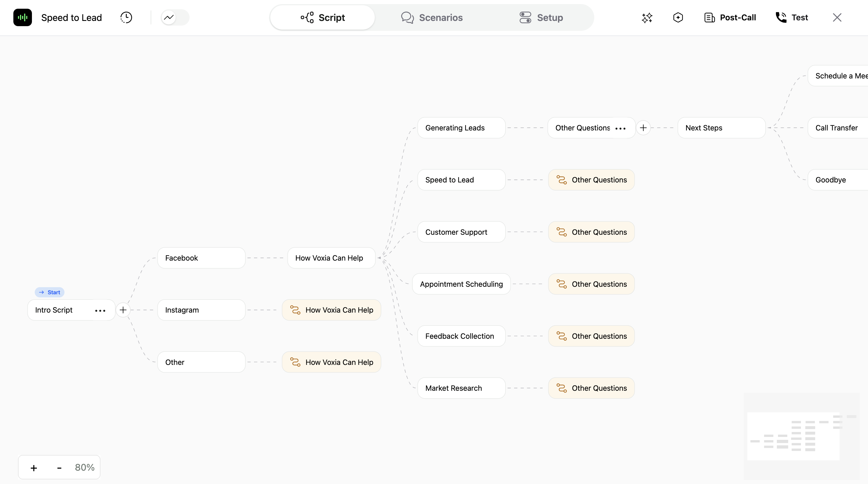
Task: Switch to the Scenarios tab
Action: tap(432, 17)
